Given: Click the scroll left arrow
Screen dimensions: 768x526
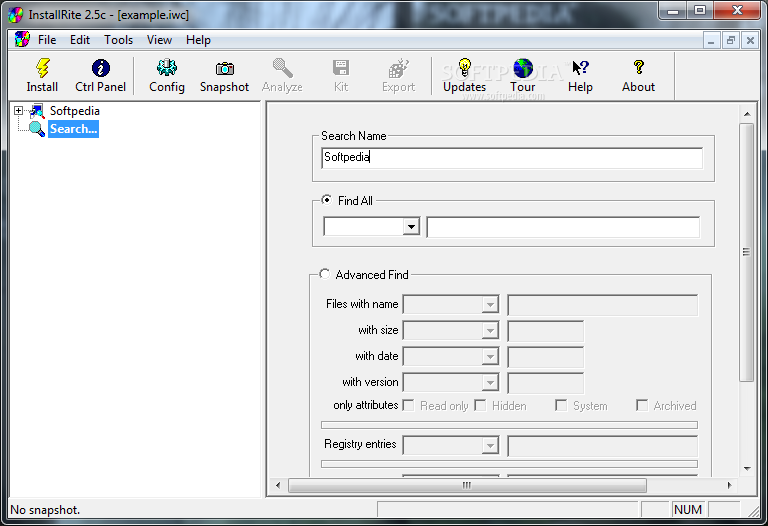Looking at the screenshot, I should 278,485.
